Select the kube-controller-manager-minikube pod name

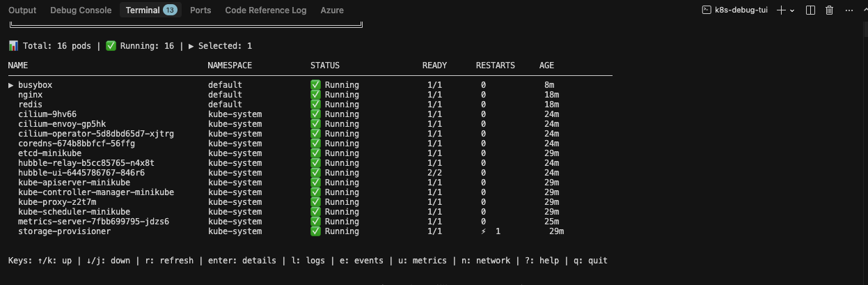[x=96, y=192]
